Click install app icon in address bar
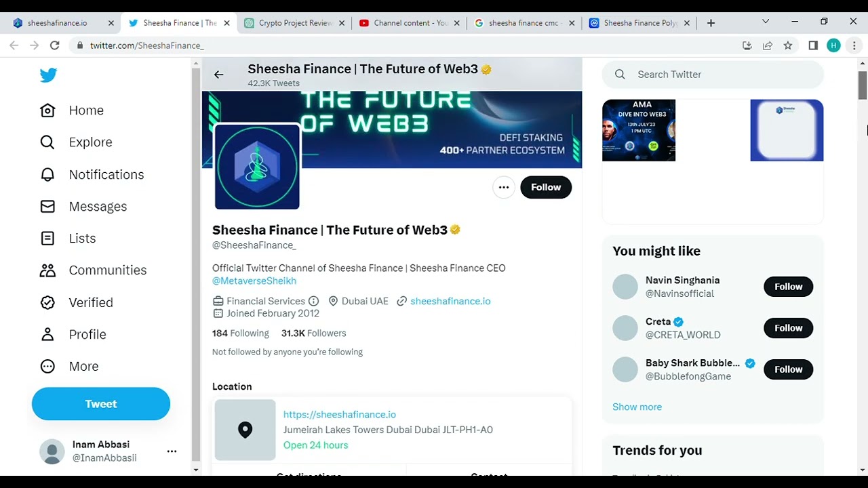The image size is (868, 488). pyautogui.click(x=747, y=45)
